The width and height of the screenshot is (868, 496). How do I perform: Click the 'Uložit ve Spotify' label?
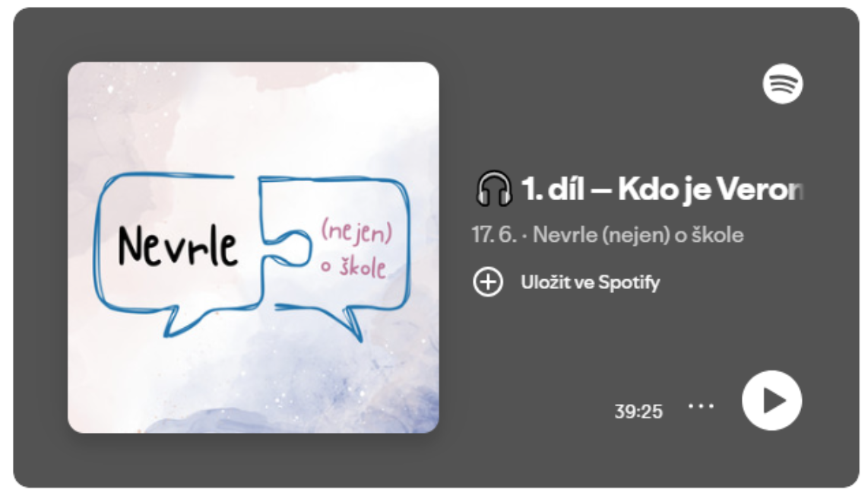pyautogui.click(x=590, y=283)
